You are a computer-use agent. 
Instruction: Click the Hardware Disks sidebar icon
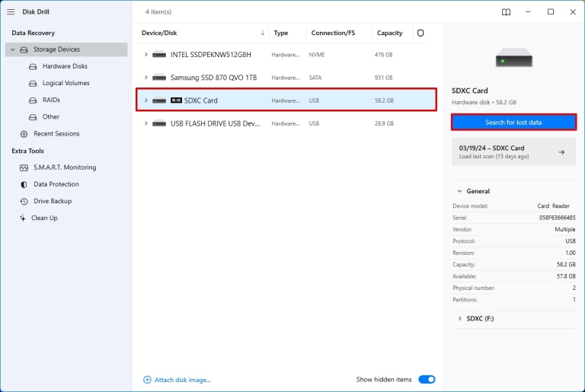(x=33, y=66)
